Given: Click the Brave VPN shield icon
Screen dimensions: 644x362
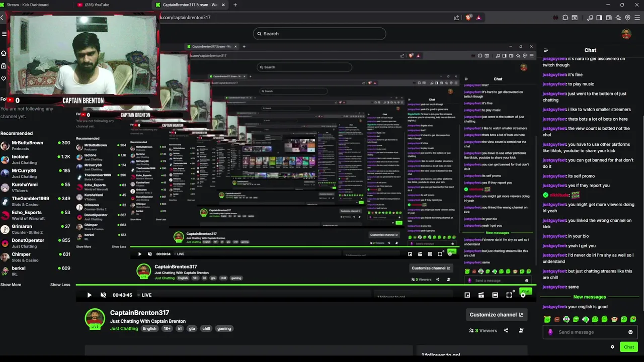Looking at the screenshot, I should 628,18.
